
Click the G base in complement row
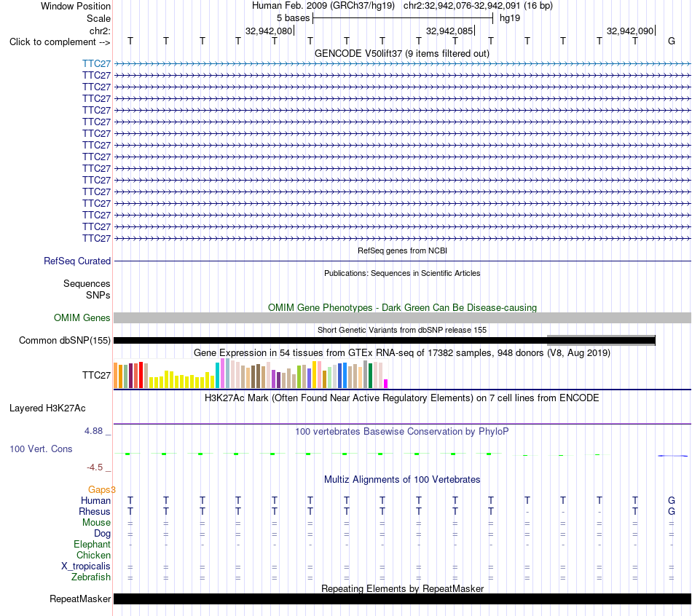coord(672,41)
